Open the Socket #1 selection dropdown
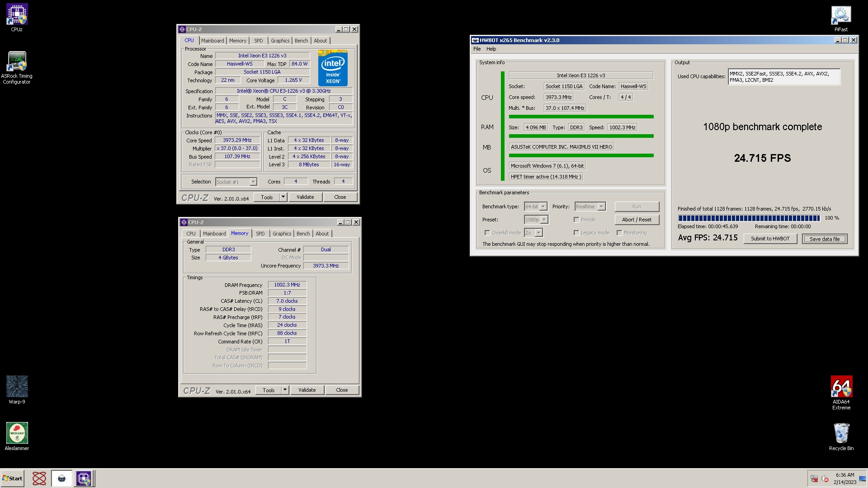The image size is (868, 488). [236, 182]
